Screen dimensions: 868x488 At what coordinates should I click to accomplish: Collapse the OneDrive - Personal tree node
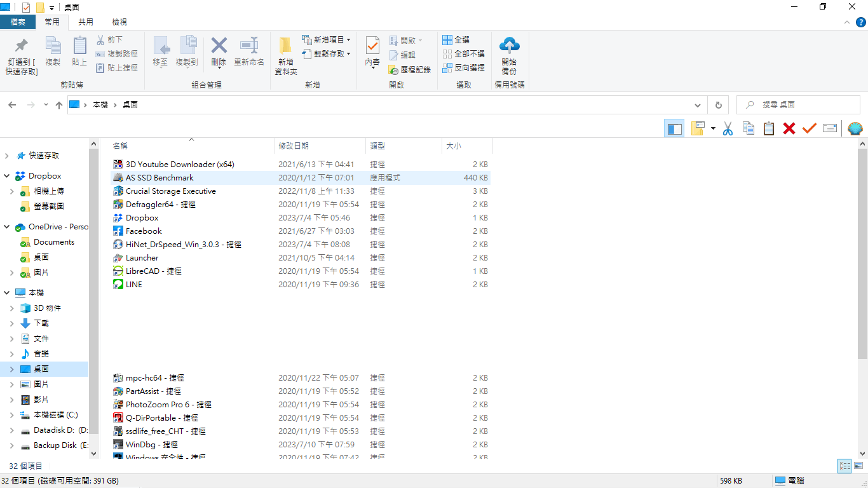click(x=7, y=227)
